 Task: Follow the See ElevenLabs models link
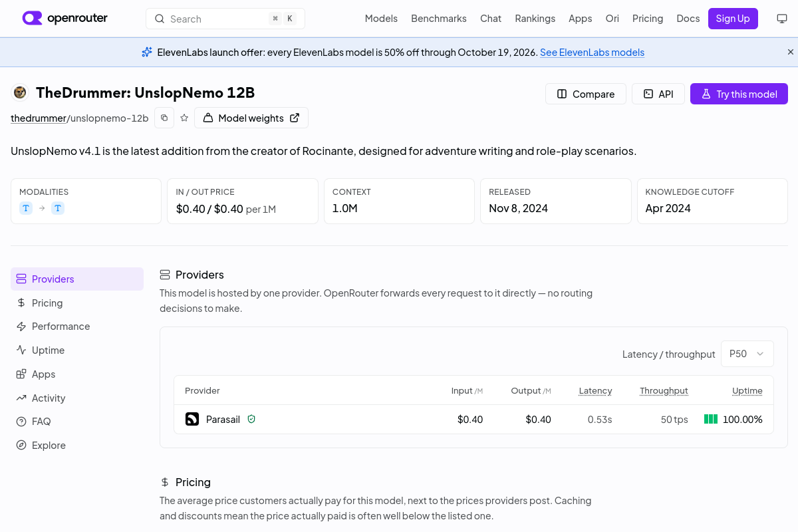tap(592, 52)
